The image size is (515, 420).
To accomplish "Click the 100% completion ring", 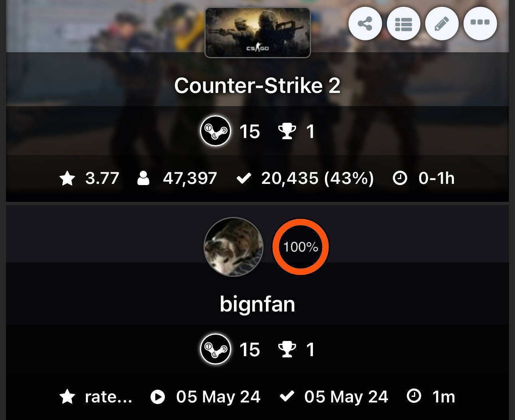I will (300, 247).
